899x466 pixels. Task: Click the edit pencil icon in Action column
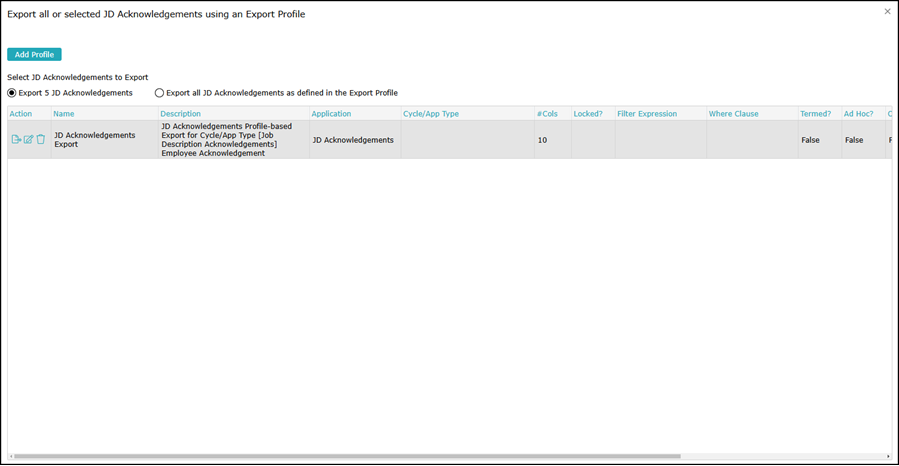(x=28, y=140)
